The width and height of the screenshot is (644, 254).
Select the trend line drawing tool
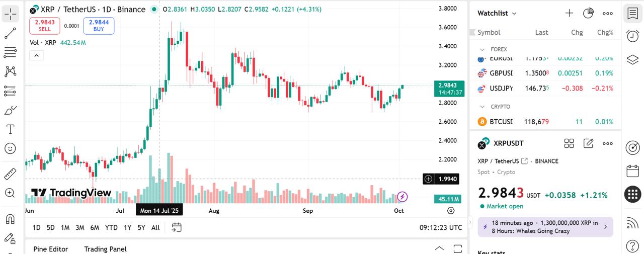(10, 33)
